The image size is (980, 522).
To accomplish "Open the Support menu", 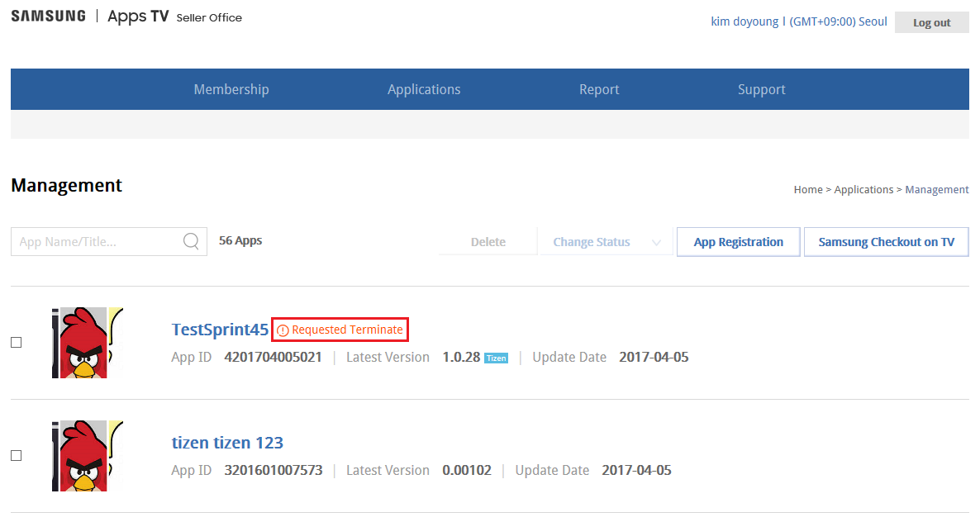I will click(x=761, y=89).
